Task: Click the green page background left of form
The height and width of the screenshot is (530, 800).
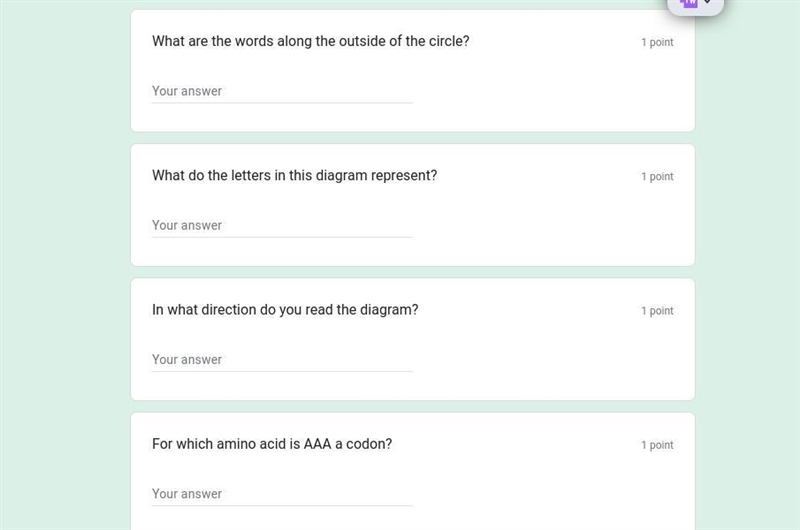Action: [x=65, y=265]
